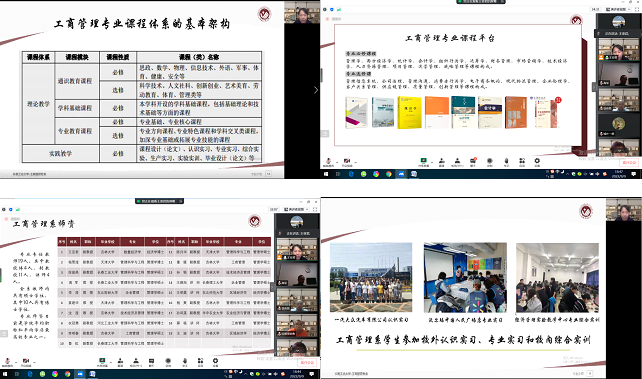Image resolution: width=642 pixels, height=379 pixels.
Task: Leave meeting via red button, bottom-left window
Action: pos(307,363)
